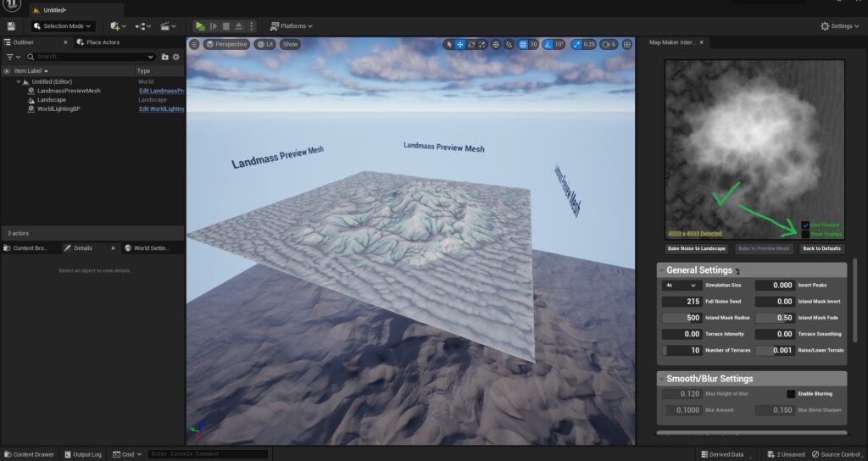Open the viewport hamburger options menu
The width and height of the screenshot is (868, 461).
click(194, 44)
